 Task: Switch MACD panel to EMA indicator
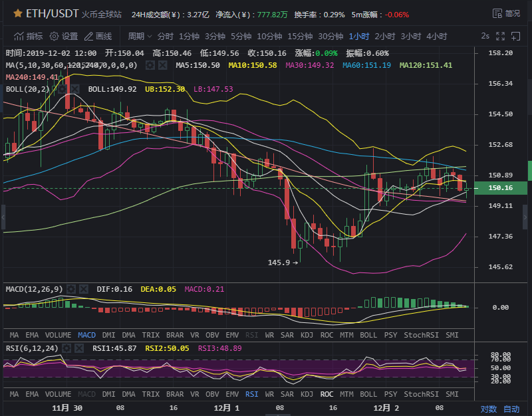click(x=32, y=335)
